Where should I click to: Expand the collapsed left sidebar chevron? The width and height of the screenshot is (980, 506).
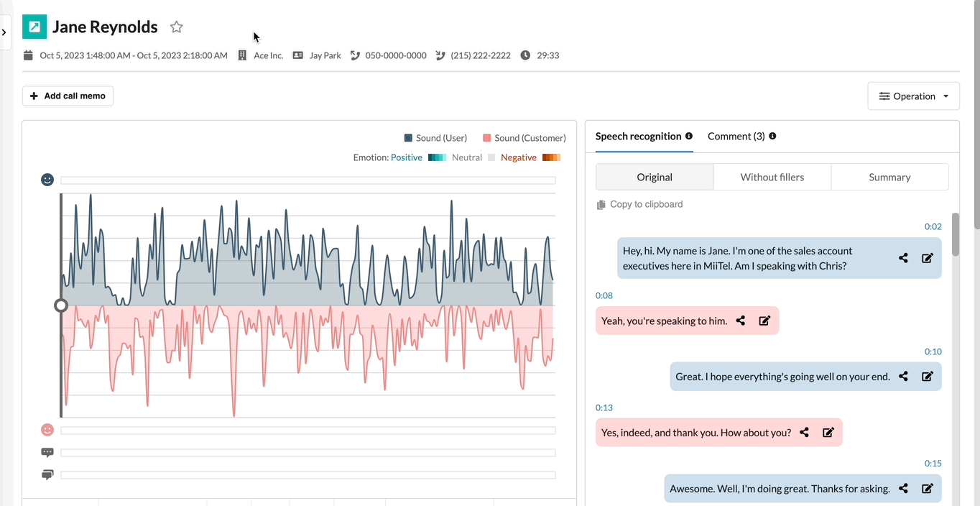pyautogui.click(x=4, y=32)
